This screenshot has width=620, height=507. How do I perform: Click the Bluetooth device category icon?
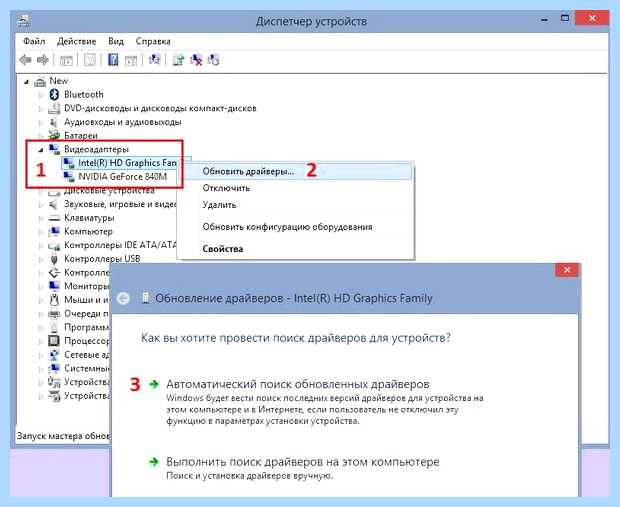tap(54, 95)
